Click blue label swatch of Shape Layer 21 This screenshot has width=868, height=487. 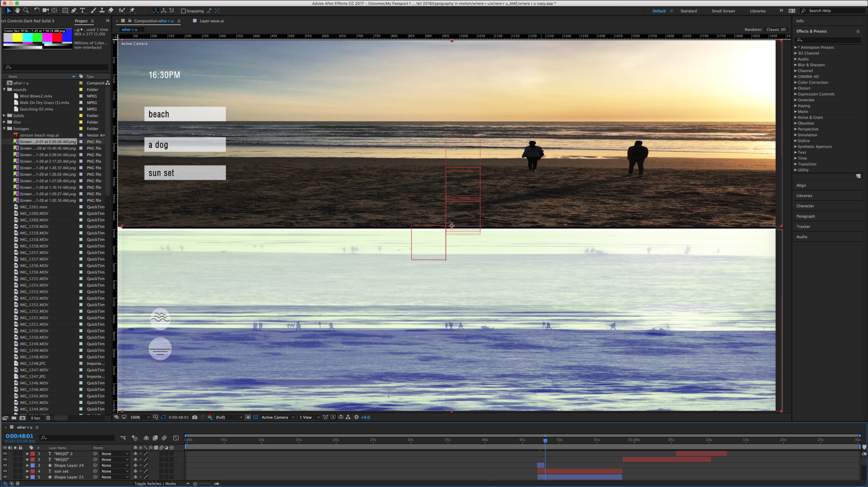[33, 477]
